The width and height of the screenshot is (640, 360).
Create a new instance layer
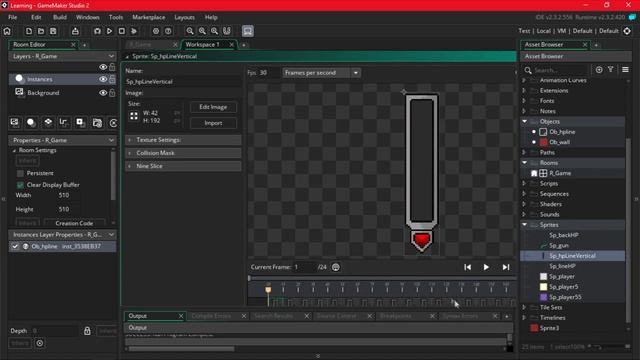point(31,122)
